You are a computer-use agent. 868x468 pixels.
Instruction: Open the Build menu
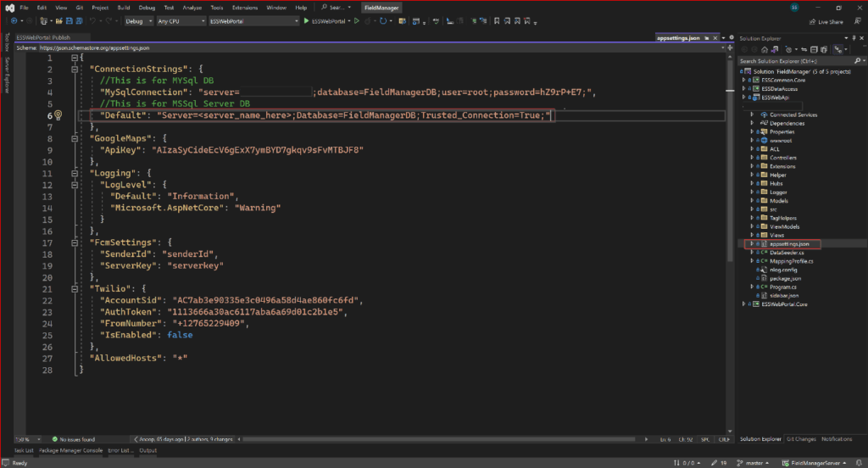pyautogui.click(x=124, y=8)
